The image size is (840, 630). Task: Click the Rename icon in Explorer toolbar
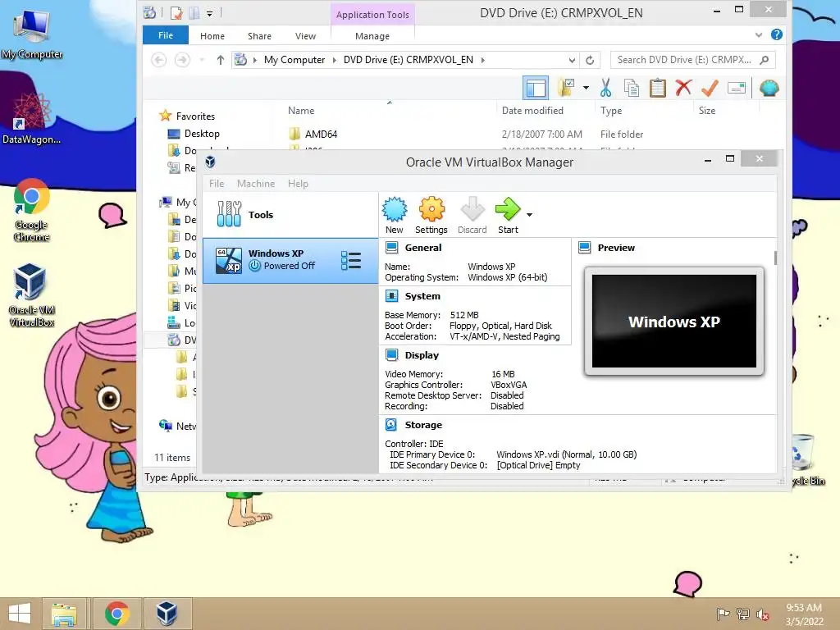(737, 88)
